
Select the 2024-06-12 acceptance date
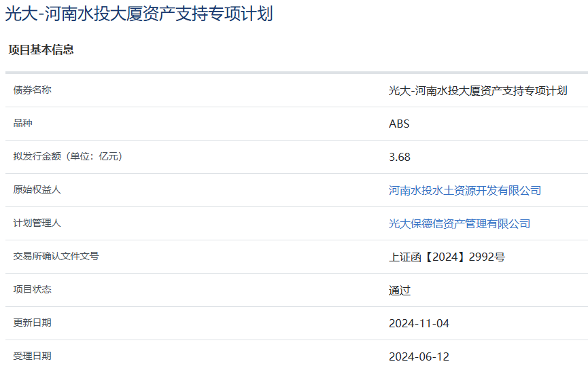coord(419,356)
